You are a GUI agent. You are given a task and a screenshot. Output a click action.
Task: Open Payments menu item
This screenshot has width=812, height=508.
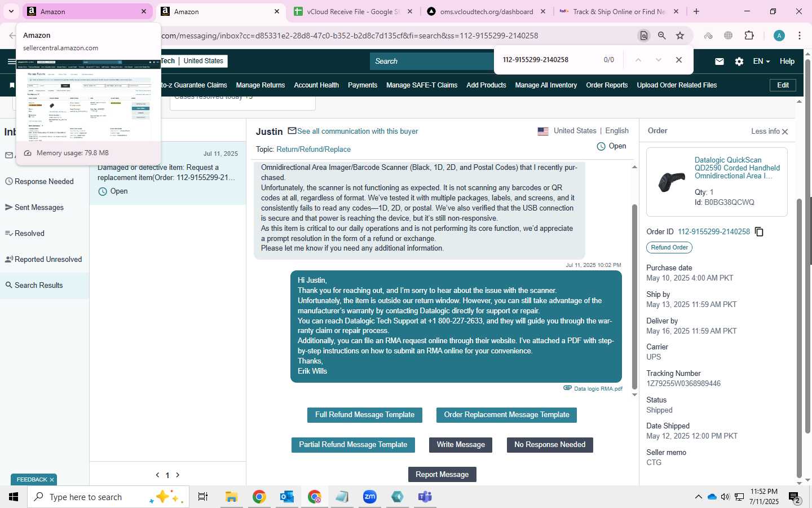click(363, 85)
